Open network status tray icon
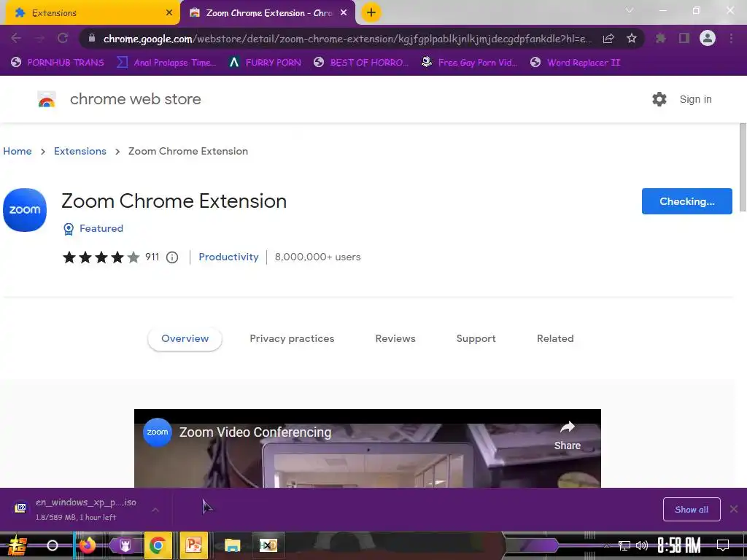The height and width of the screenshot is (560, 747). [624, 545]
